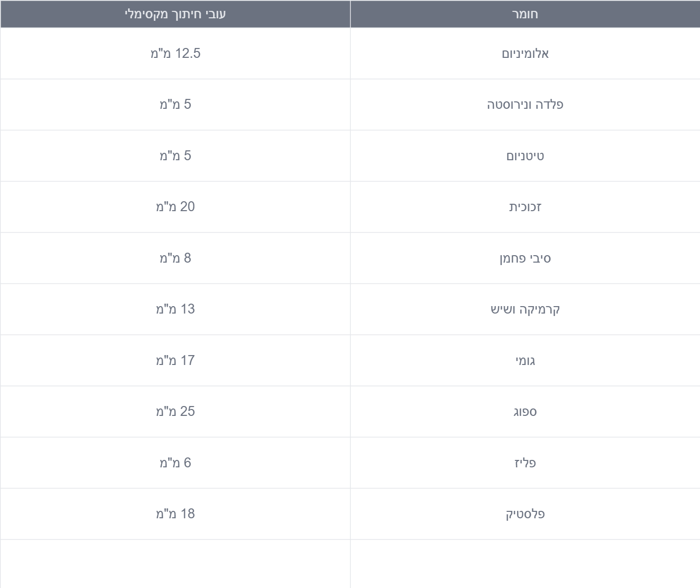Click the חומר column header
This screenshot has height=588, width=700.
coord(525,14)
